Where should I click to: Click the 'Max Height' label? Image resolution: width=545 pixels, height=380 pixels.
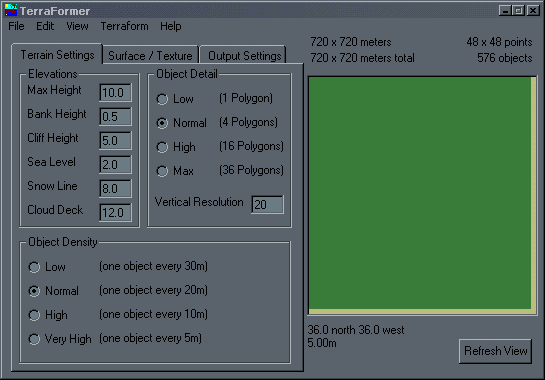tap(54, 90)
